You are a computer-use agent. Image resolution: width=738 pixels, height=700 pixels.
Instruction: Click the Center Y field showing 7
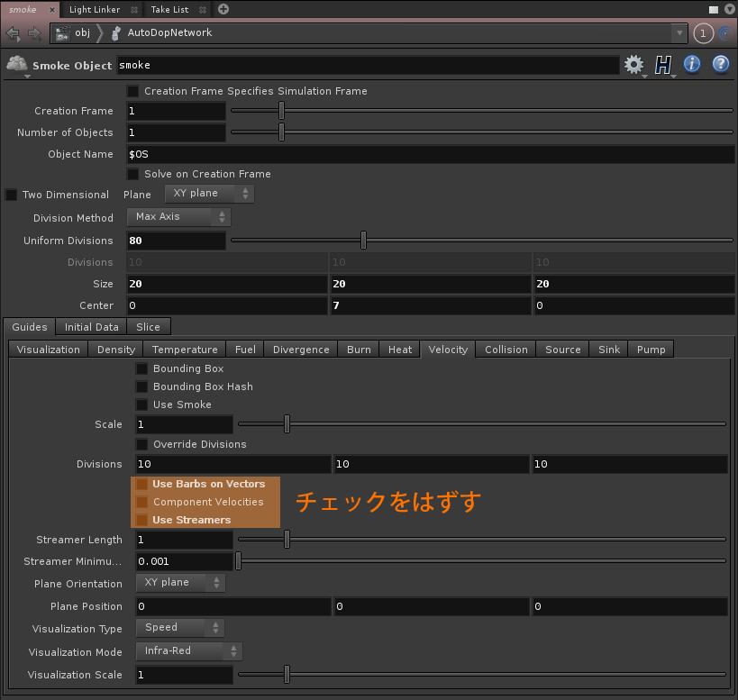coord(430,305)
